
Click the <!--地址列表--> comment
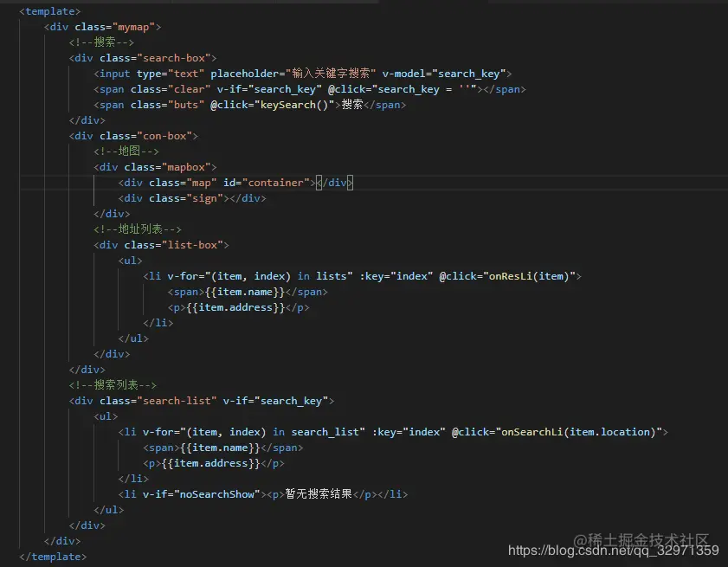(x=138, y=229)
